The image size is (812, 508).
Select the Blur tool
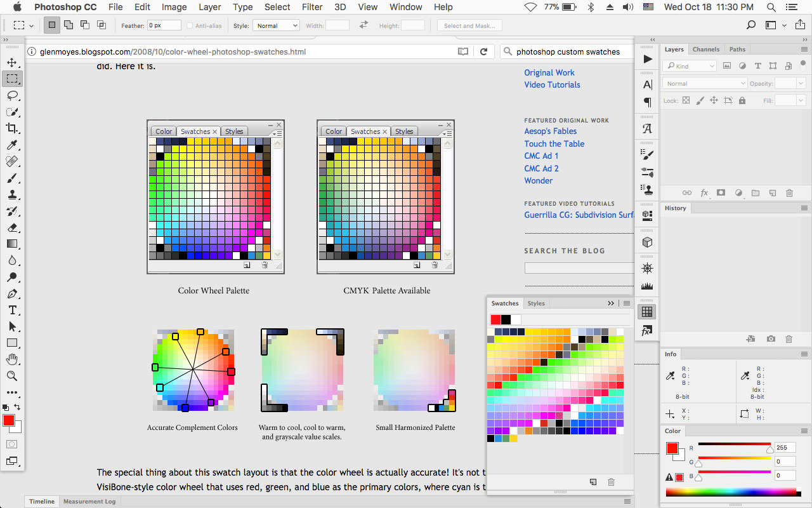12,260
